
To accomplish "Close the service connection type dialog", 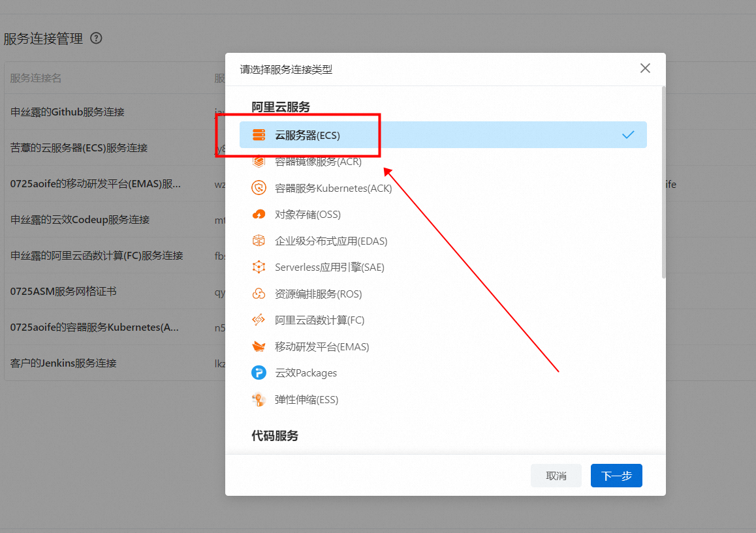I will [645, 69].
